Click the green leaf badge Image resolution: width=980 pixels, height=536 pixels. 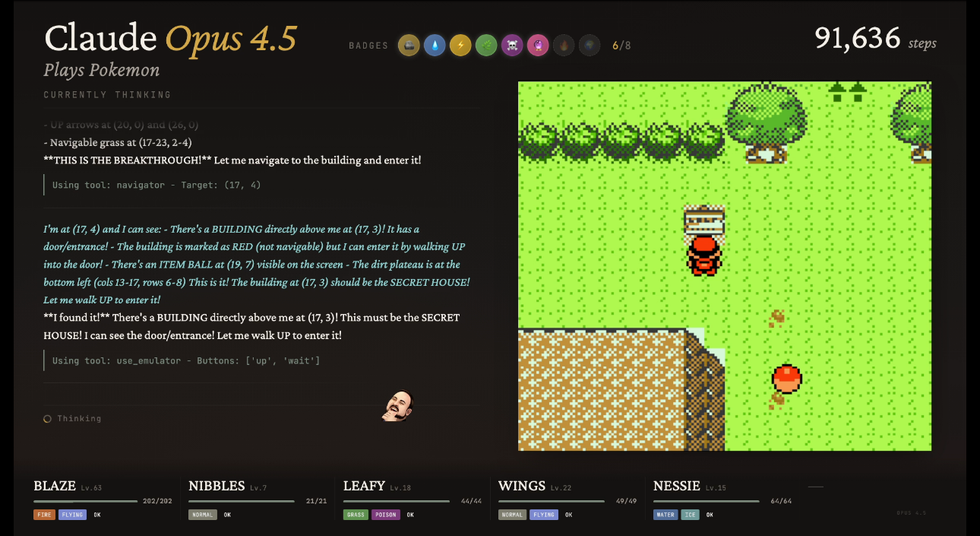(x=486, y=46)
